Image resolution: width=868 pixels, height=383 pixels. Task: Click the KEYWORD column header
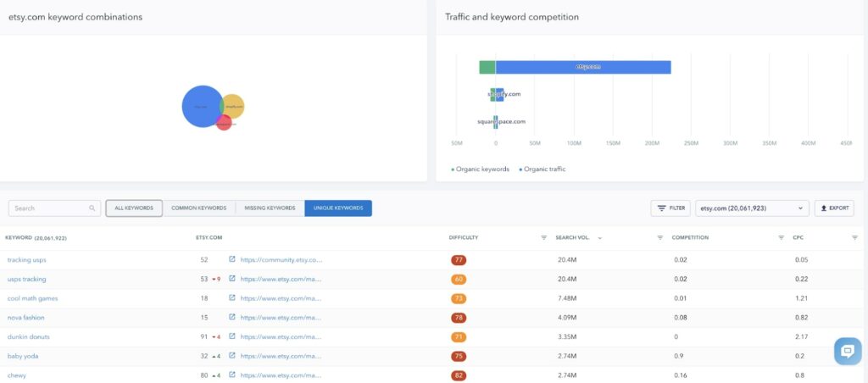pos(36,238)
